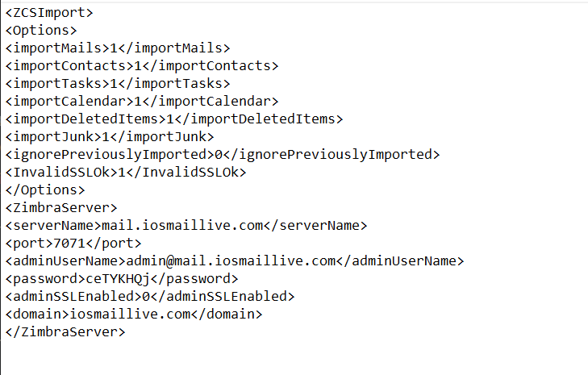
Task: Click the closing ZimbraServer tag line
Action: 65,331
